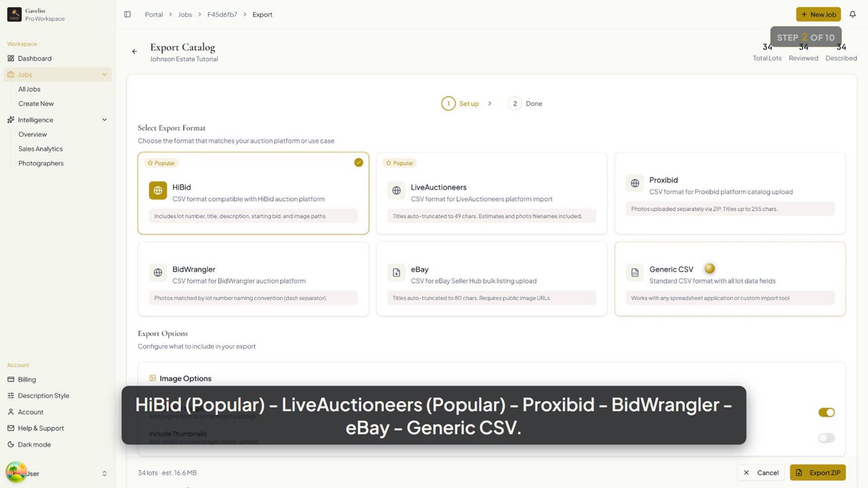This screenshot has height=488, width=868.
Task: Click the BidWrangler globe icon
Action: [158, 272]
